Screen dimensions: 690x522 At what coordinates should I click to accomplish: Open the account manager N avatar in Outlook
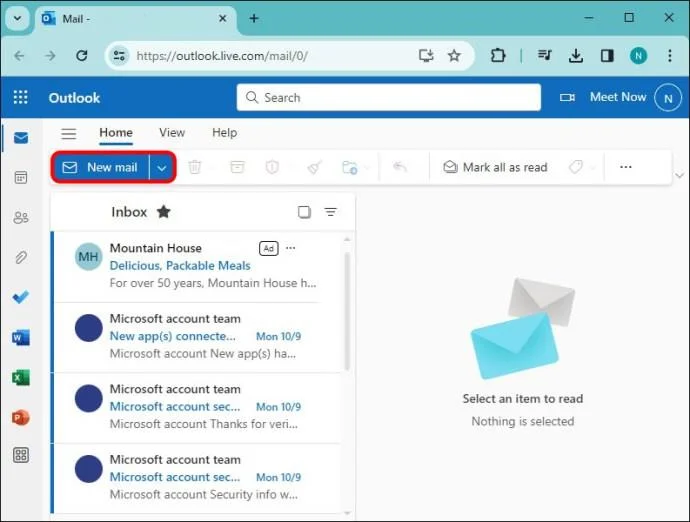pyautogui.click(x=668, y=98)
